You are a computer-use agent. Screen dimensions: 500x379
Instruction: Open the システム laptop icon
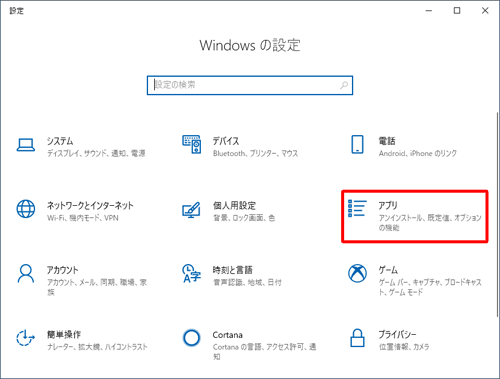[26, 145]
